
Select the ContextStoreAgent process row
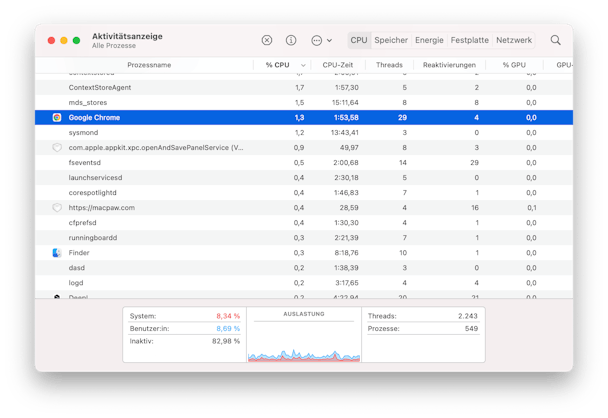coord(304,88)
